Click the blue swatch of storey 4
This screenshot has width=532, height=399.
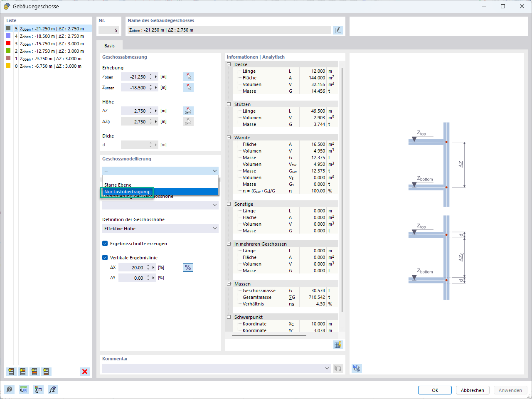tap(8, 36)
